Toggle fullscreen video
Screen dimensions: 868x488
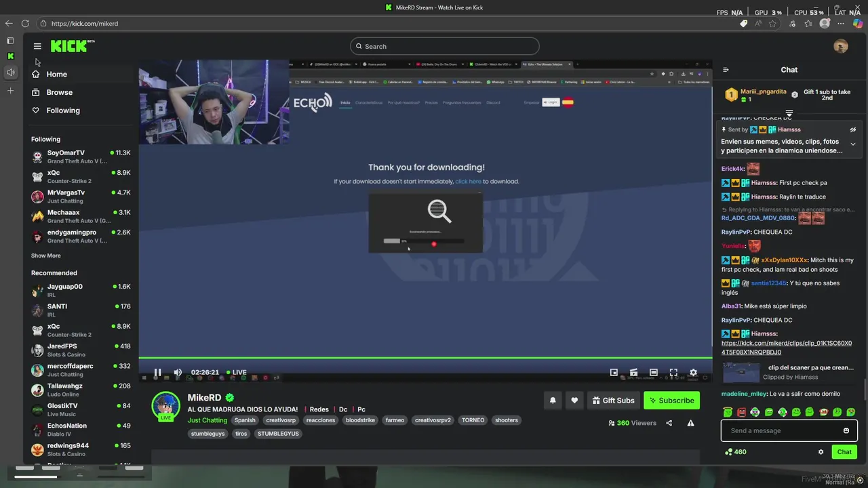click(x=673, y=372)
